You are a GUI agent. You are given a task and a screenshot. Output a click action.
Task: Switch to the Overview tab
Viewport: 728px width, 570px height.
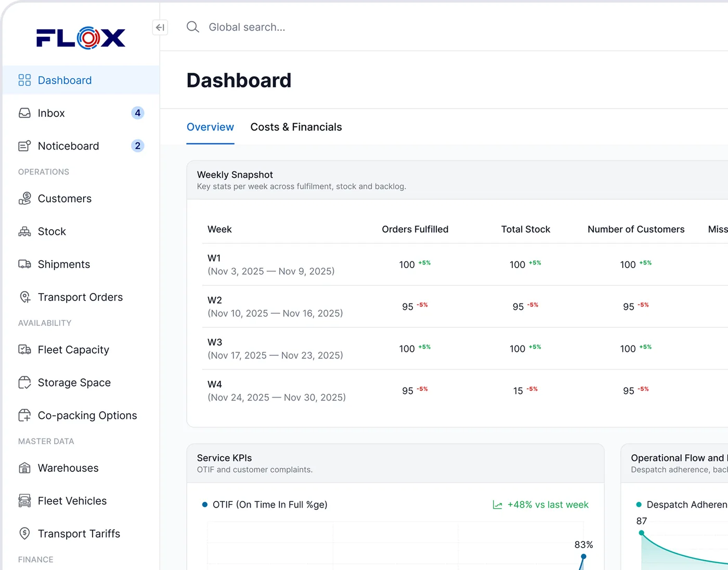[210, 127]
